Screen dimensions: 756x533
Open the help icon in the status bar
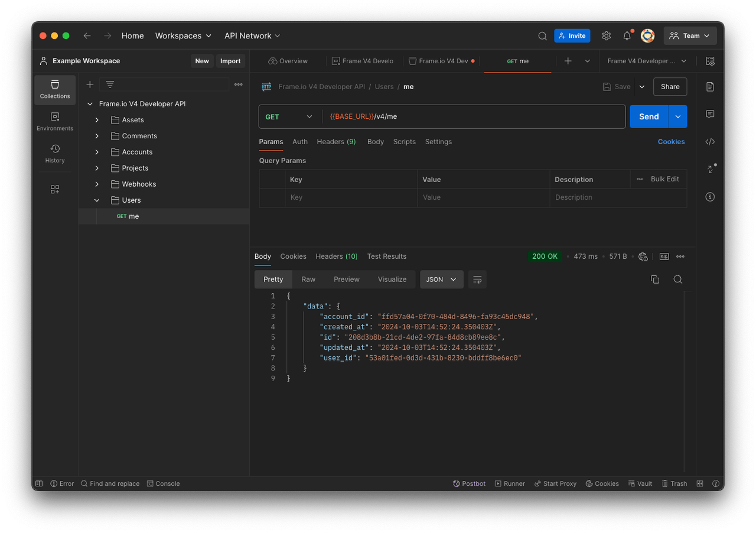click(x=715, y=483)
